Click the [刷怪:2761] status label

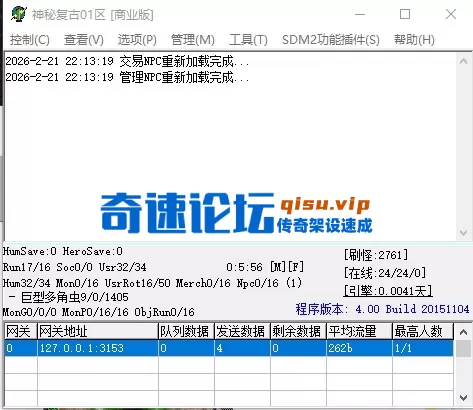pos(376,255)
